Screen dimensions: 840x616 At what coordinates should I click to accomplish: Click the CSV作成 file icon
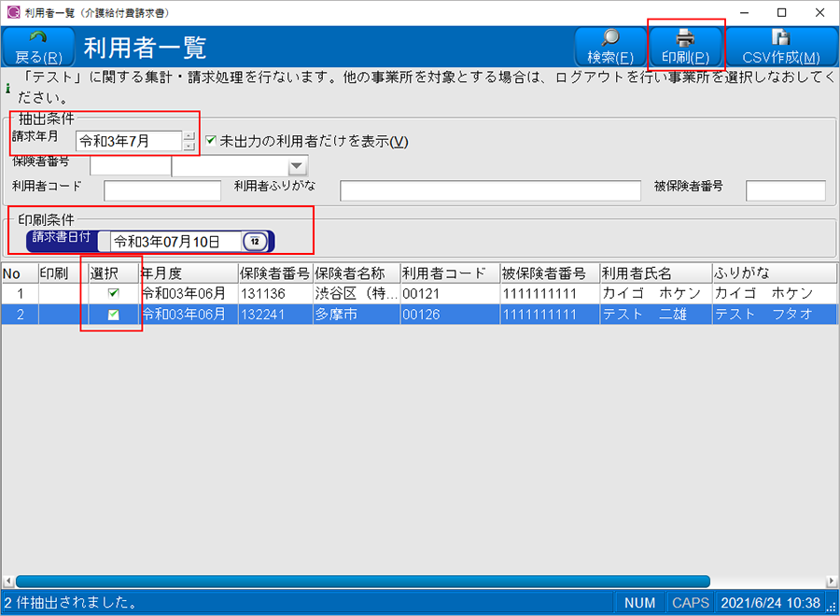[779, 37]
